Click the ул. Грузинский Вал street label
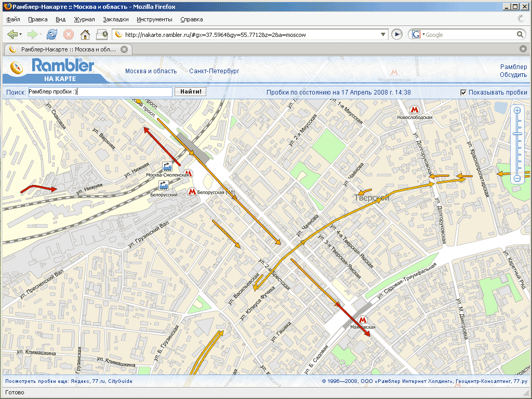 (149, 234)
